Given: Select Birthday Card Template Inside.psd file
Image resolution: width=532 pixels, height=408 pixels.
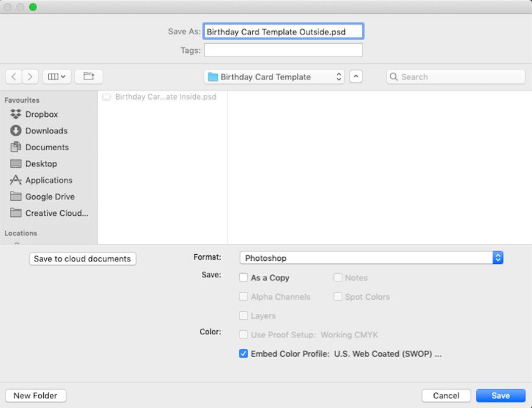Looking at the screenshot, I should [162, 97].
